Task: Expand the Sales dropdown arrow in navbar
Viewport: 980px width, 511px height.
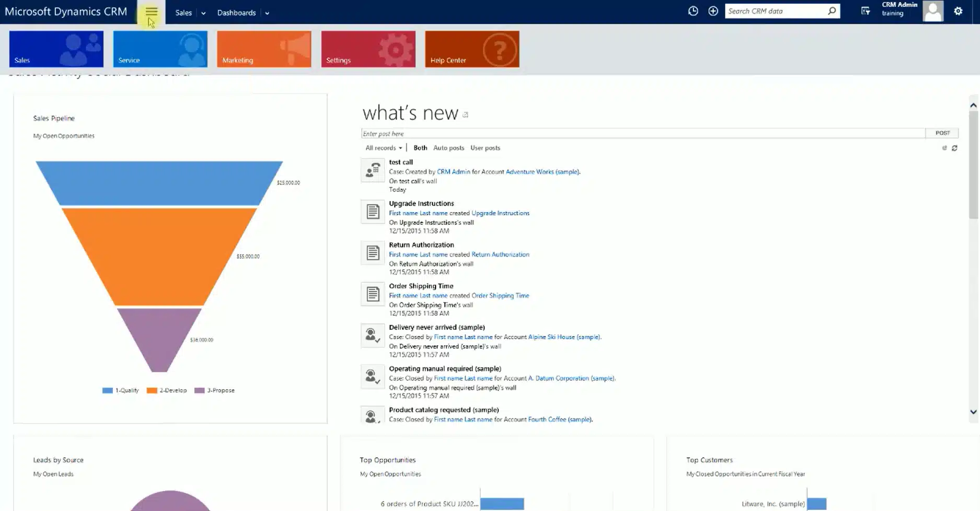Action: (203, 13)
